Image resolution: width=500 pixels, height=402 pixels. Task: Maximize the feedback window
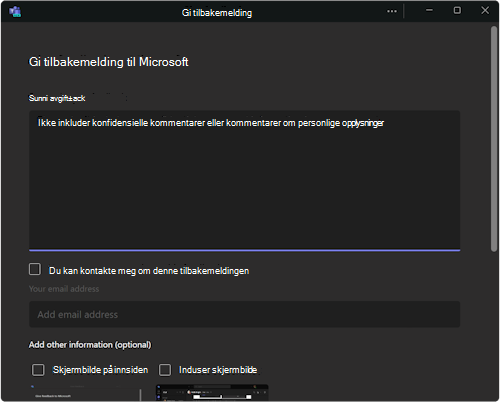click(x=457, y=11)
